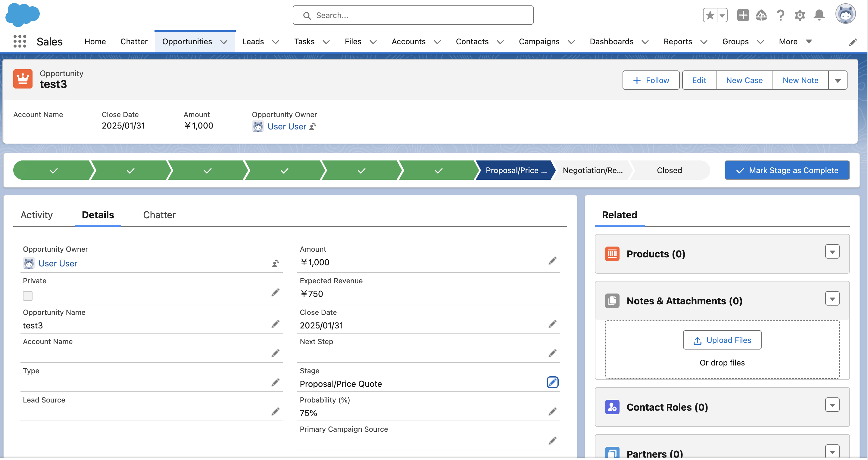Open the Global Actions plus icon
Screen dimensions: 868x460
(743, 15)
